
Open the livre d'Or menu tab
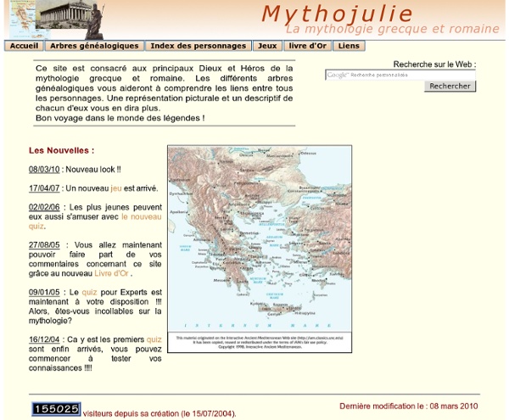pos(307,46)
